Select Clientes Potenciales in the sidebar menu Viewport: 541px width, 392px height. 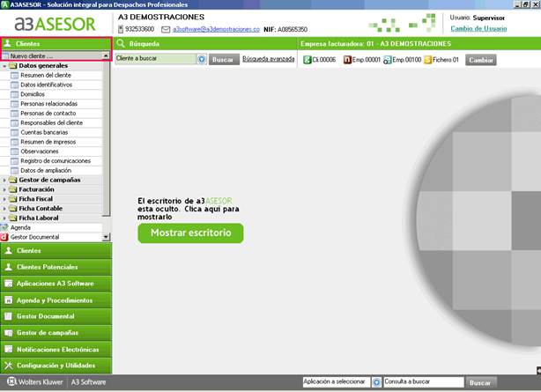(56, 267)
